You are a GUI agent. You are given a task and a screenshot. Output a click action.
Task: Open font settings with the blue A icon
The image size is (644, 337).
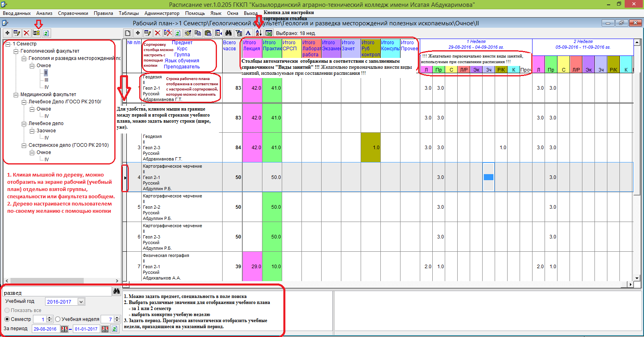tap(248, 33)
